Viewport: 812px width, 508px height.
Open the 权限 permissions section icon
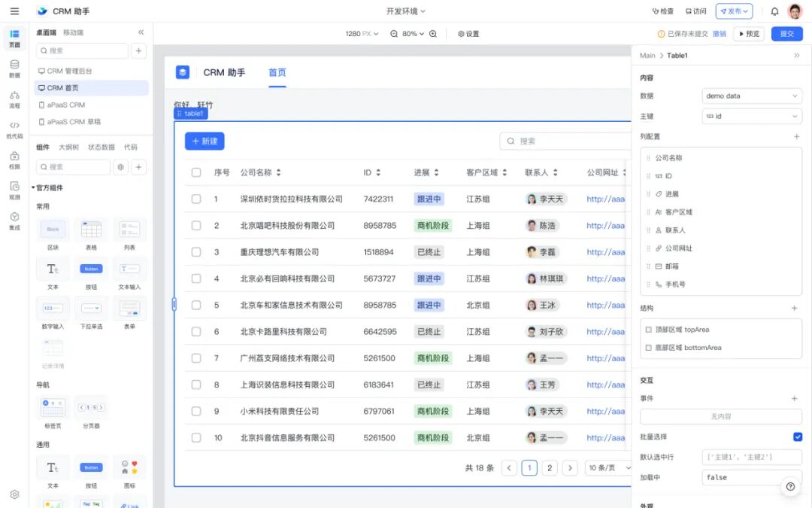14,160
